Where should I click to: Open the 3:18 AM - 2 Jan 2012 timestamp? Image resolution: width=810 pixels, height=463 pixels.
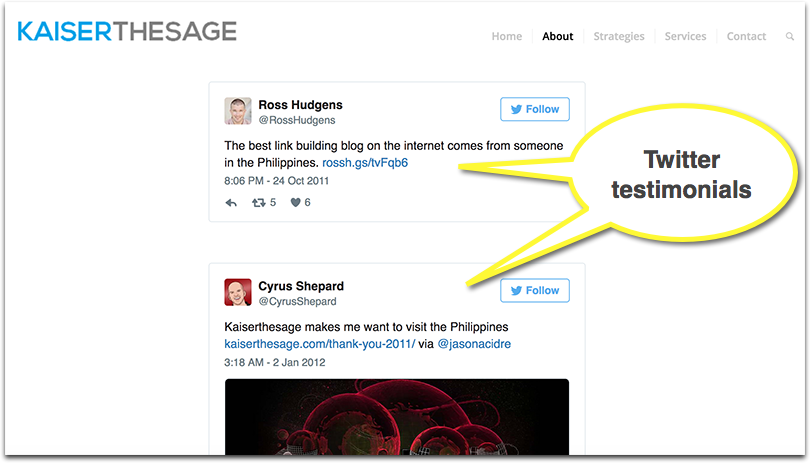point(275,362)
